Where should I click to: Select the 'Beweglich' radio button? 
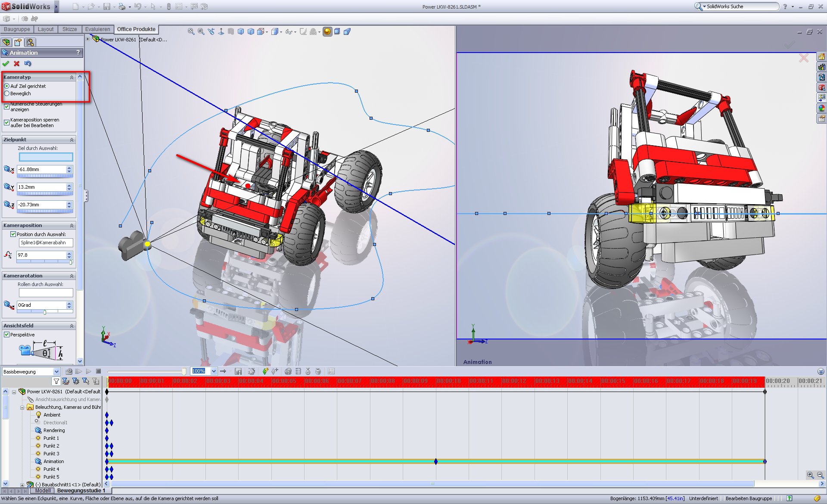[7, 93]
